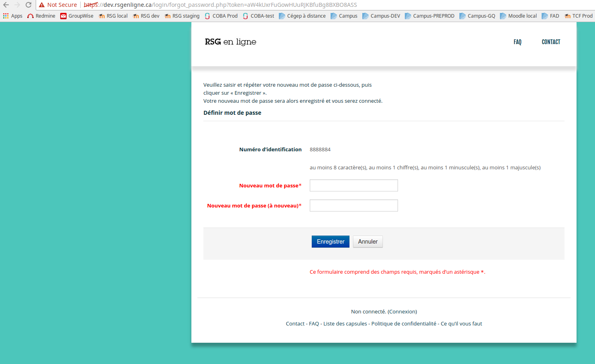Reload the page with refresh icon
This screenshot has height=364, width=595.
pyautogui.click(x=28, y=5)
